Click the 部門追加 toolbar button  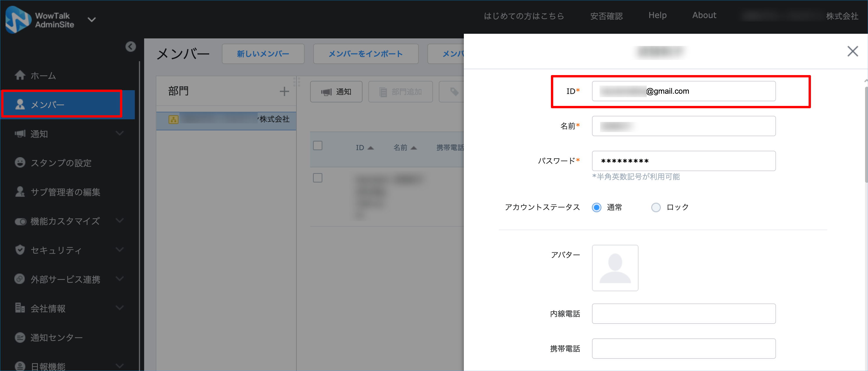400,92
